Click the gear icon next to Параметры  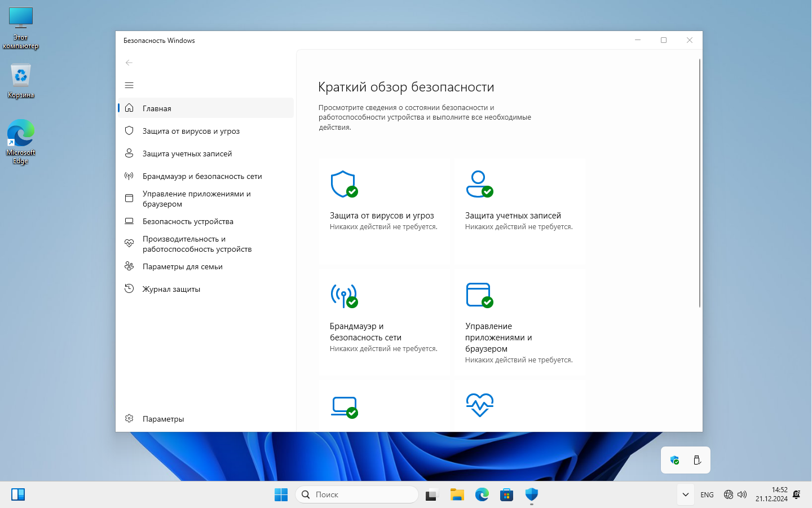point(129,418)
